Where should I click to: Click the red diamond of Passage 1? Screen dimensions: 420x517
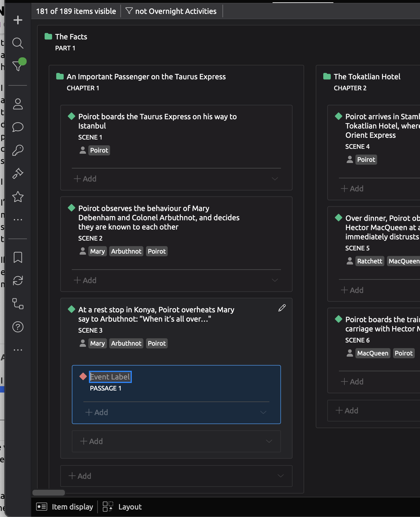coord(83,376)
